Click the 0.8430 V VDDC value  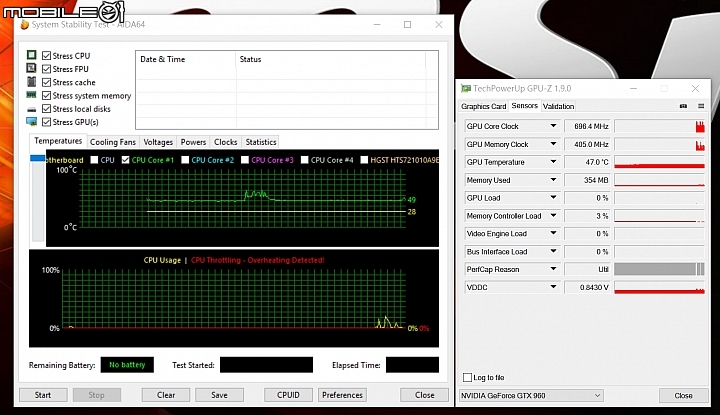click(x=587, y=287)
